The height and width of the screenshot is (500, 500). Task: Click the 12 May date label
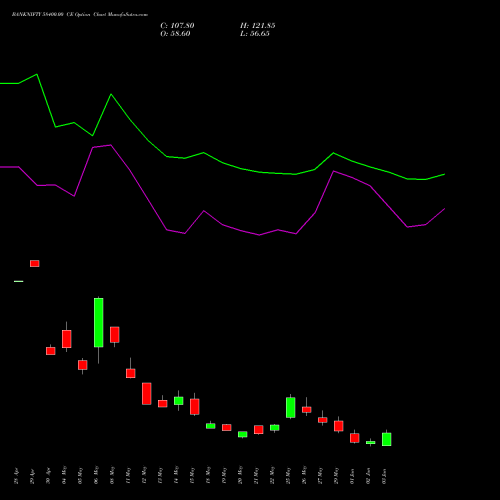click(x=144, y=475)
